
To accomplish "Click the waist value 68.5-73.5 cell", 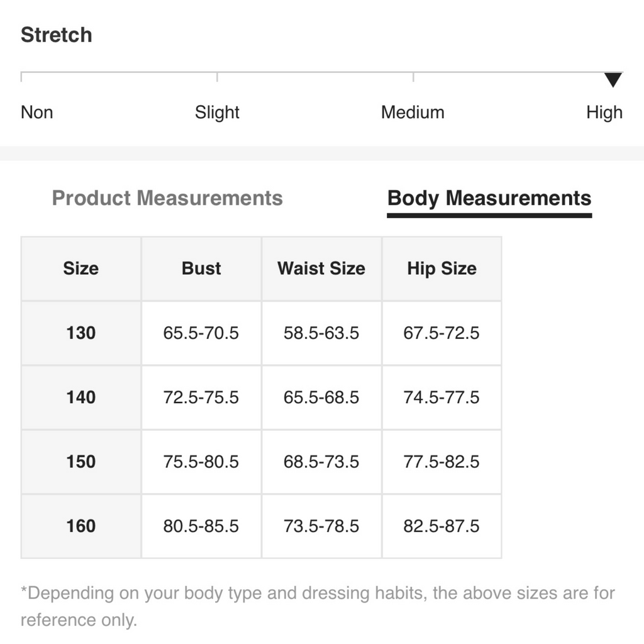I will (x=321, y=462).
